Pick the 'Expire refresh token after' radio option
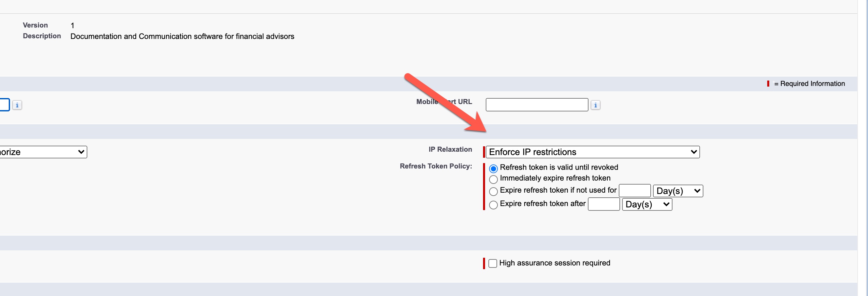Image resolution: width=868 pixels, height=296 pixels. coord(493,205)
